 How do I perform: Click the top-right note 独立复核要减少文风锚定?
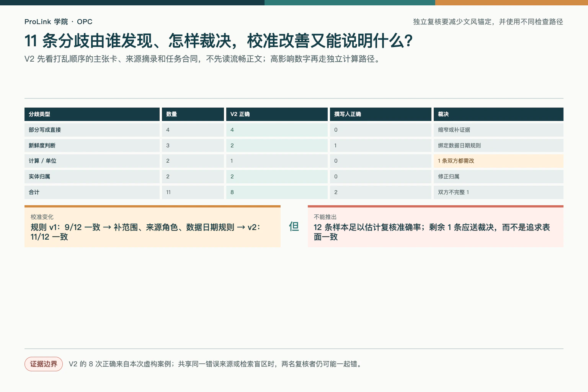(x=488, y=22)
